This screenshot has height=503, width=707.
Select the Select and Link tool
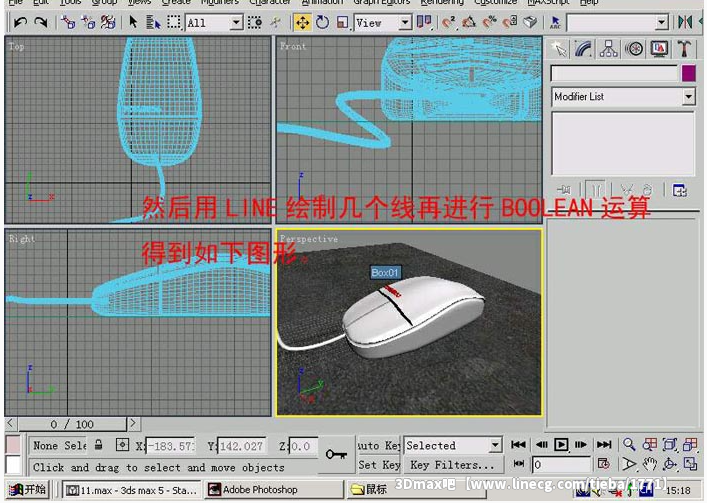tap(68, 22)
